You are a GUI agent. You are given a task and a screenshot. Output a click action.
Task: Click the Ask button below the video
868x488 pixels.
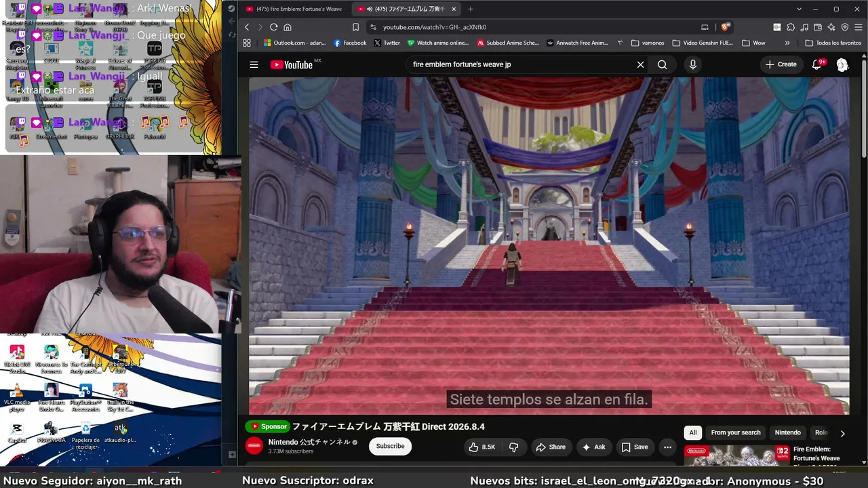point(593,447)
